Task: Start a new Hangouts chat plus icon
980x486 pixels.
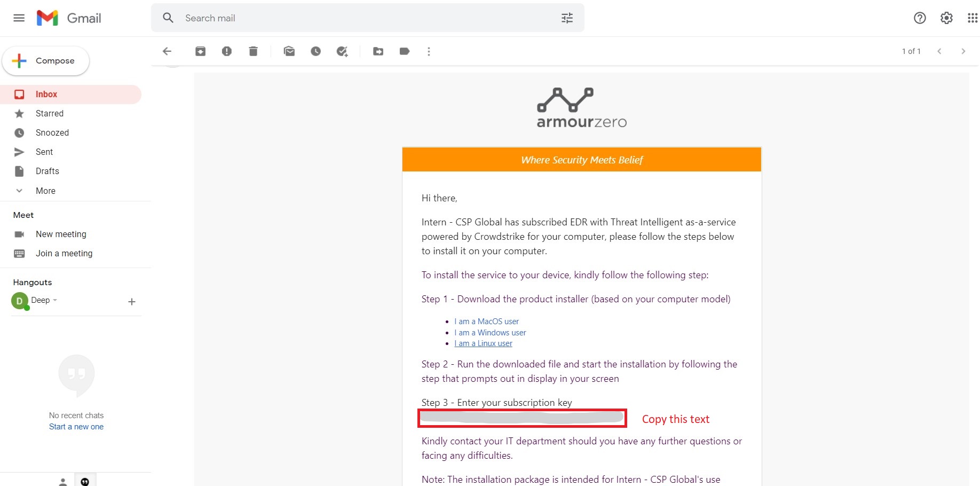Action: coord(132,302)
